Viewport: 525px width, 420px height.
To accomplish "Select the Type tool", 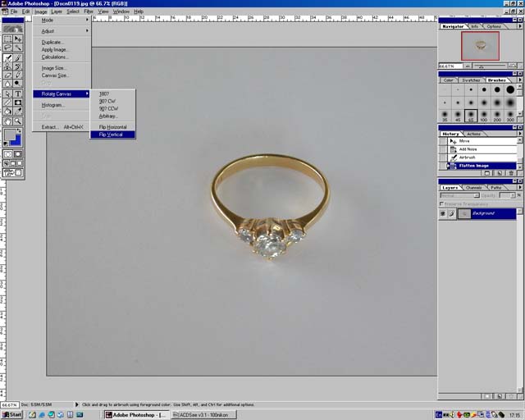I will point(18,94).
